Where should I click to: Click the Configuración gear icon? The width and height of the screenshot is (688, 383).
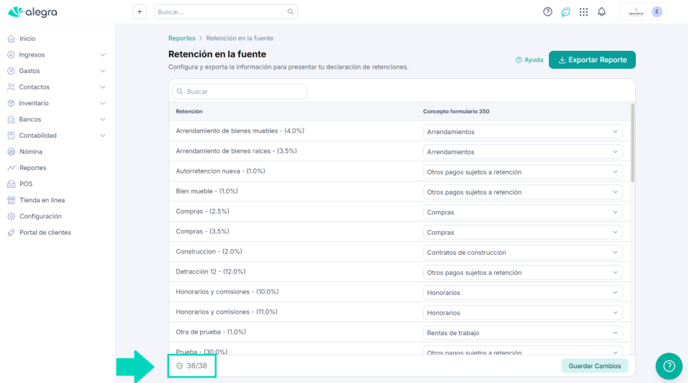(11, 216)
